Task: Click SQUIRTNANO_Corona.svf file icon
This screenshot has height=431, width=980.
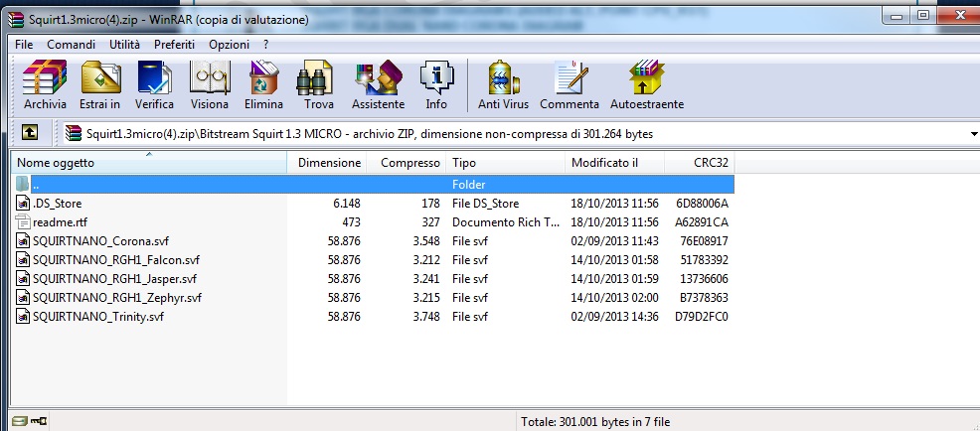Action: point(23,241)
